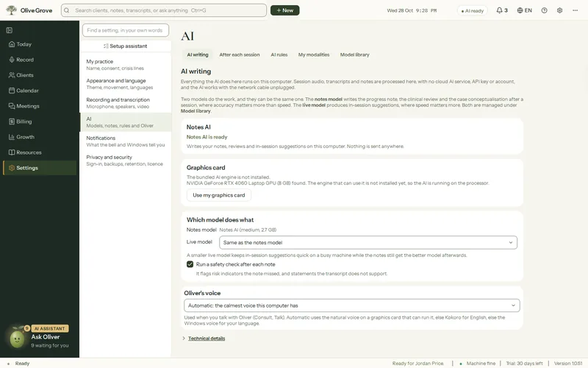Collapse the sidebar with the panel icon

click(10, 30)
